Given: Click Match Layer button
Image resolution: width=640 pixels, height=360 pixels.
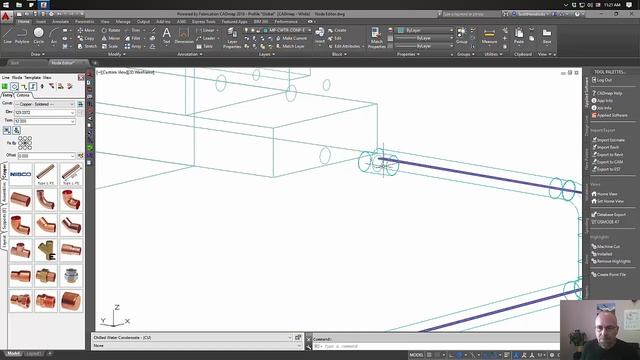Looking at the screenshot, I should pyautogui.click(x=290, y=46).
